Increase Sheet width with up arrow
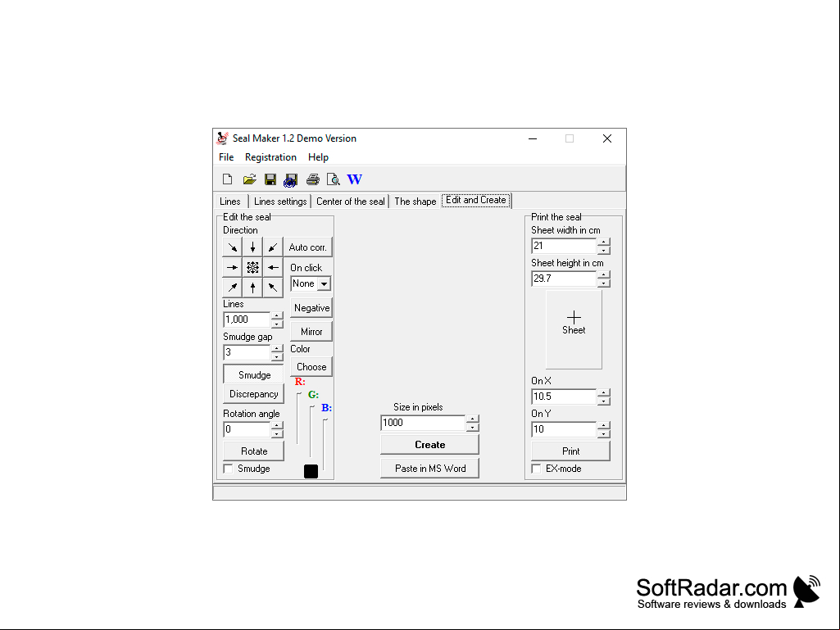This screenshot has width=840, height=630. pyautogui.click(x=604, y=242)
